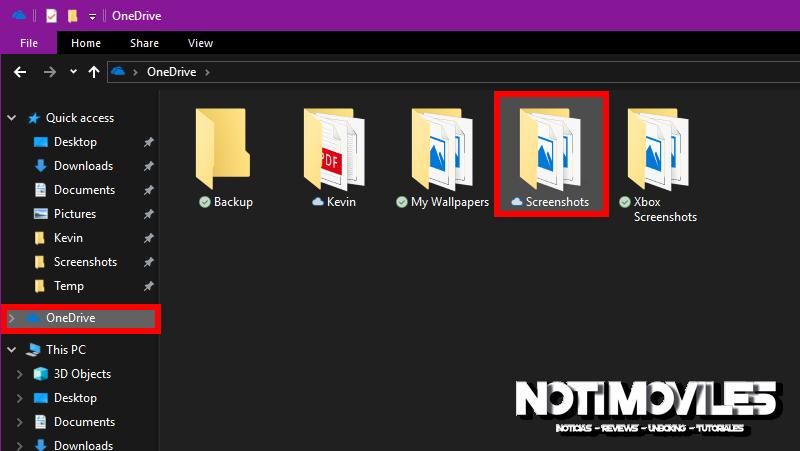The height and width of the screenshot is (451, 800).
Task: Click the synced checkmark on Xbox Screenshots
Action: [x=624, y=203]
